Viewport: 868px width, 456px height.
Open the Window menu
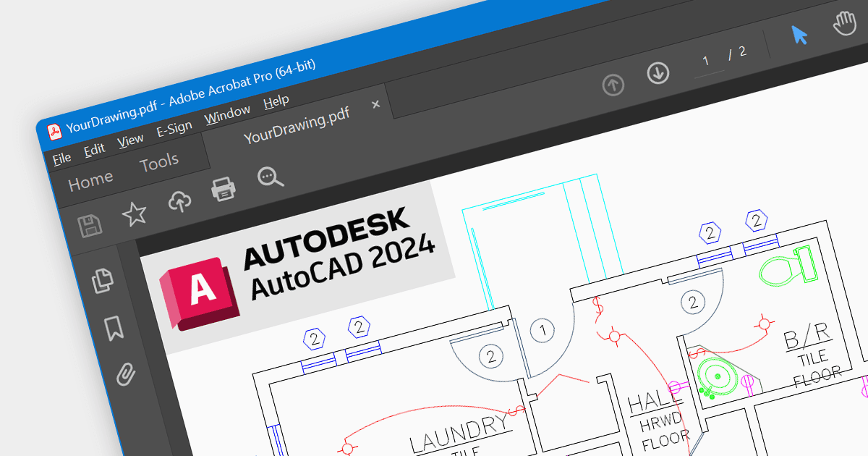[227, 114]
